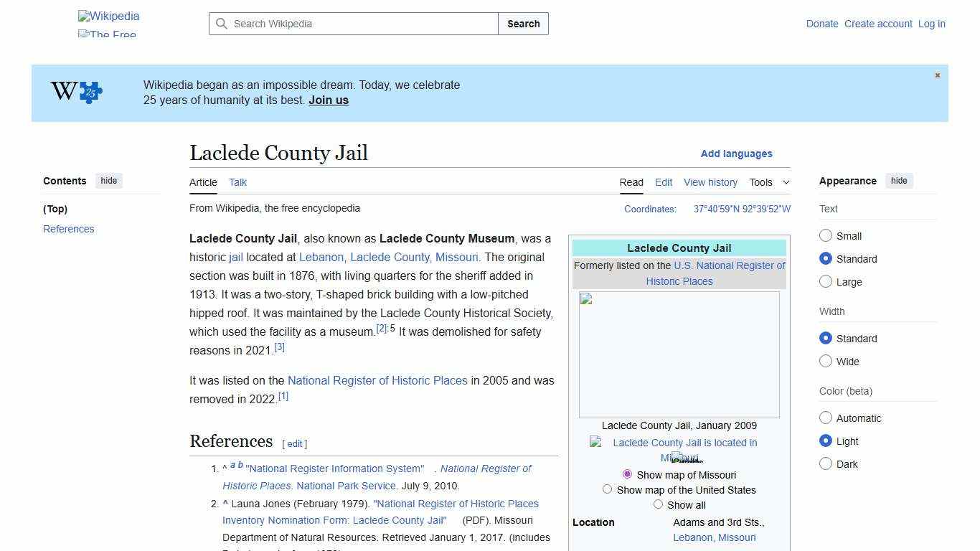Select Large text size
This screenshot has width=980, height=551.
[826, 281]
